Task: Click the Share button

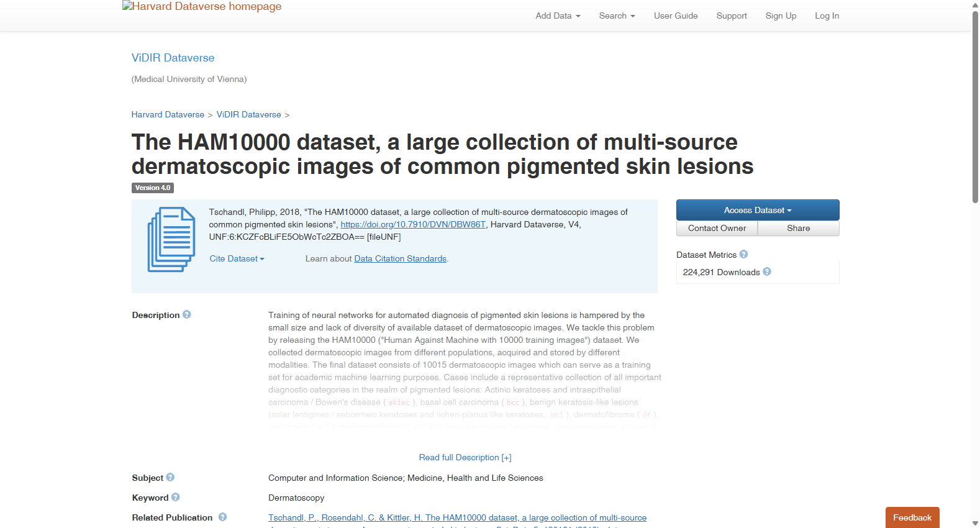Action: [799, 229]
